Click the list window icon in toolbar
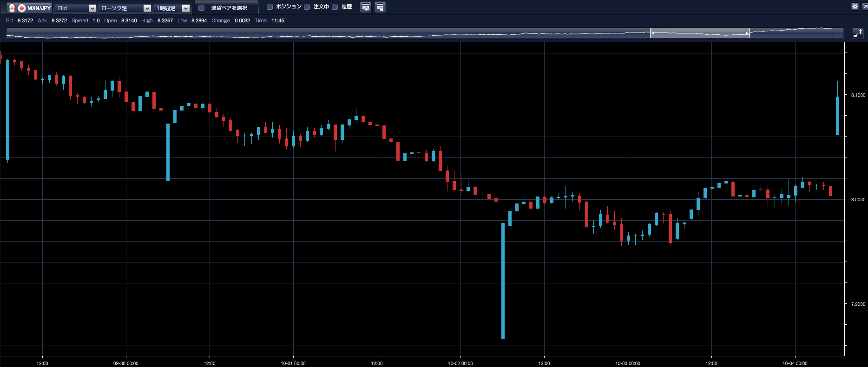868x367 pixels. click(380, 7)
